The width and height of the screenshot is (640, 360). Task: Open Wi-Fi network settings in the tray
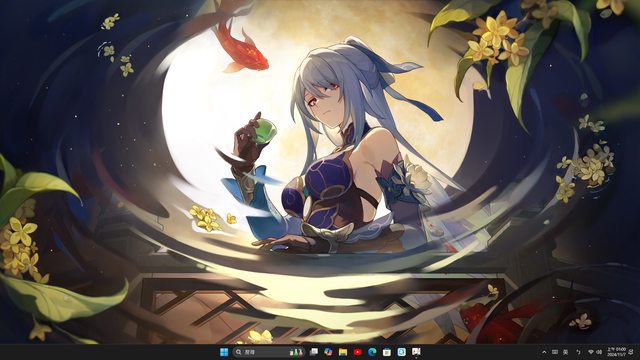(x=591, y=352)
